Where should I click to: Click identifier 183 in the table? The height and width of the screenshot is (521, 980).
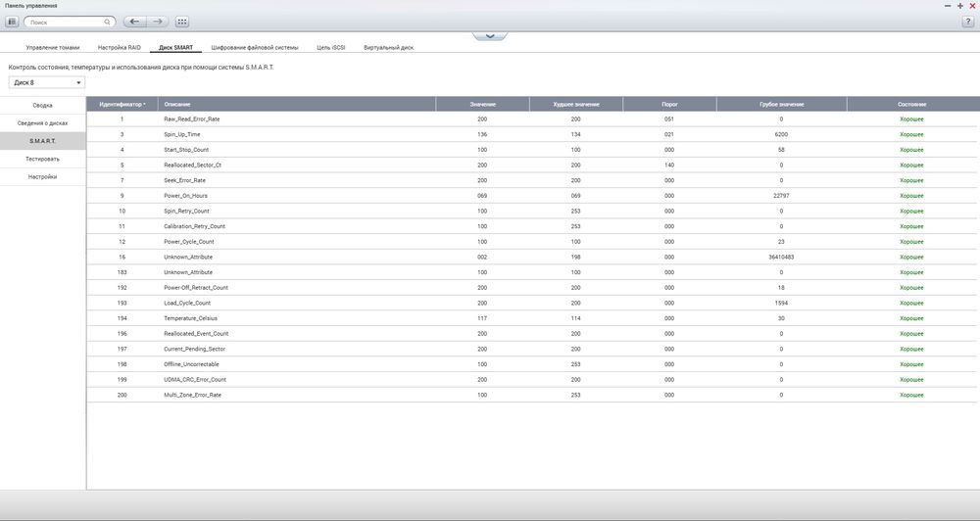[x=122, y=272]
